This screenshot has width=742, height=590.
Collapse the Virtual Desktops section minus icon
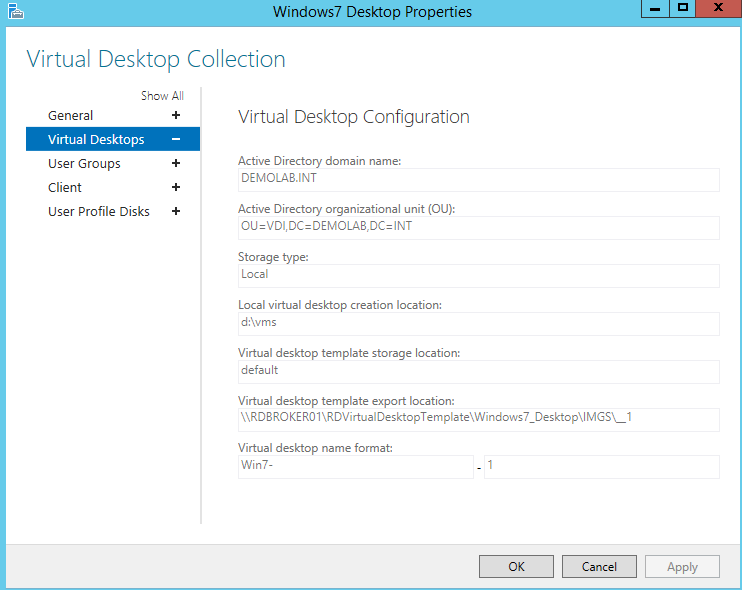[176, 140]
